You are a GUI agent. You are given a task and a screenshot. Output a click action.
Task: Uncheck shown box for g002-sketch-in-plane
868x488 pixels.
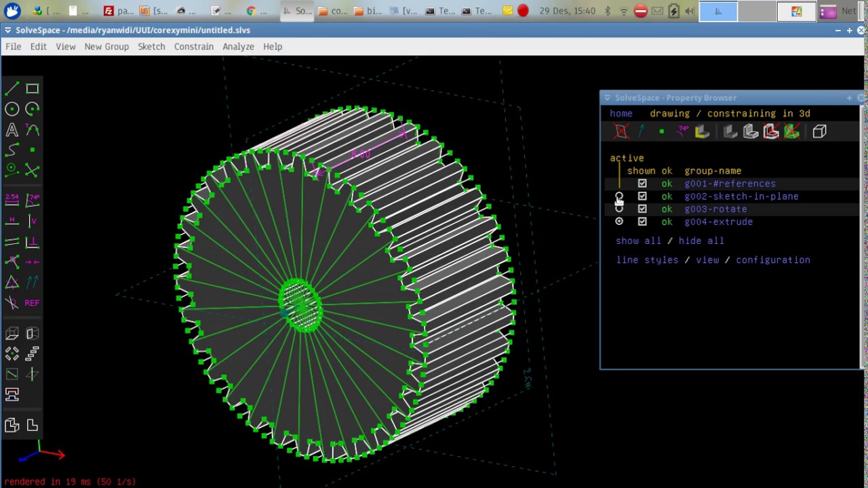pos(642,197)
